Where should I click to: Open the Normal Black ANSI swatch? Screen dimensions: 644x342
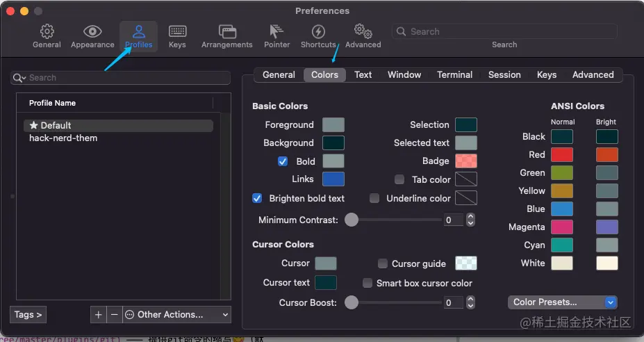[x=562, y=136]
